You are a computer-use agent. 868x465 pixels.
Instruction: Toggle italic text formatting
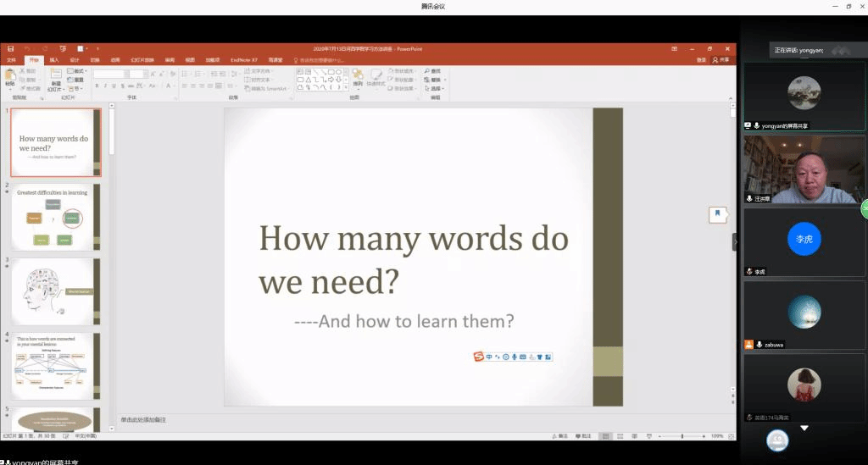[x=105, y=86]
